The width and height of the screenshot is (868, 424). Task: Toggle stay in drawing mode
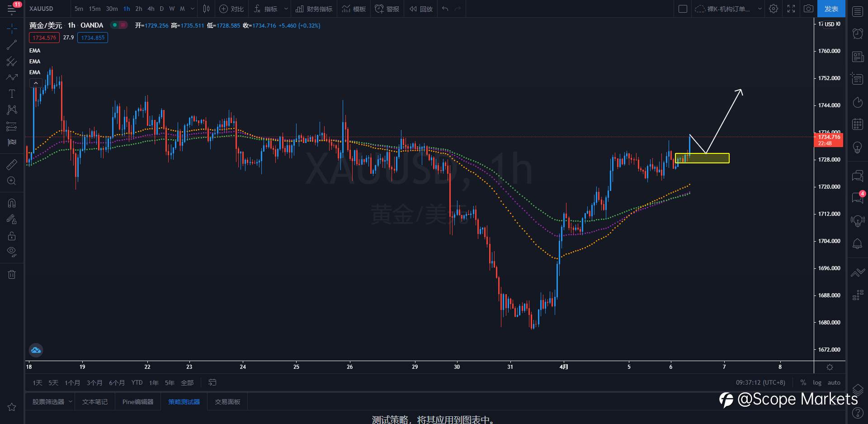[12, 219]
